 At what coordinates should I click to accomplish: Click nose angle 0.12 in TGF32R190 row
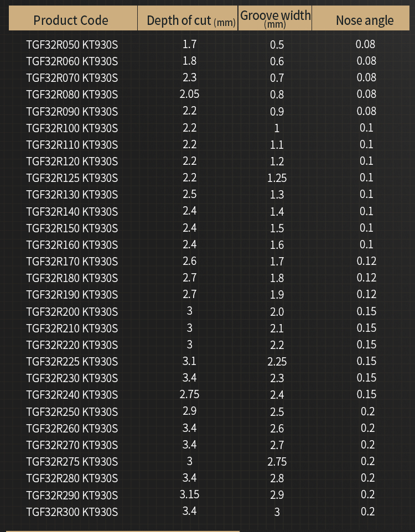pyautogui.click(x=366, y=294)
